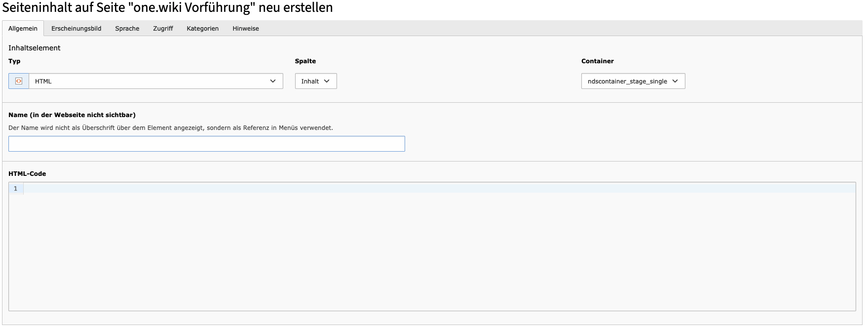The width and height of the screenshot is (868, 329).
Task: Click the HTML type icon
Action: point(19,81)
